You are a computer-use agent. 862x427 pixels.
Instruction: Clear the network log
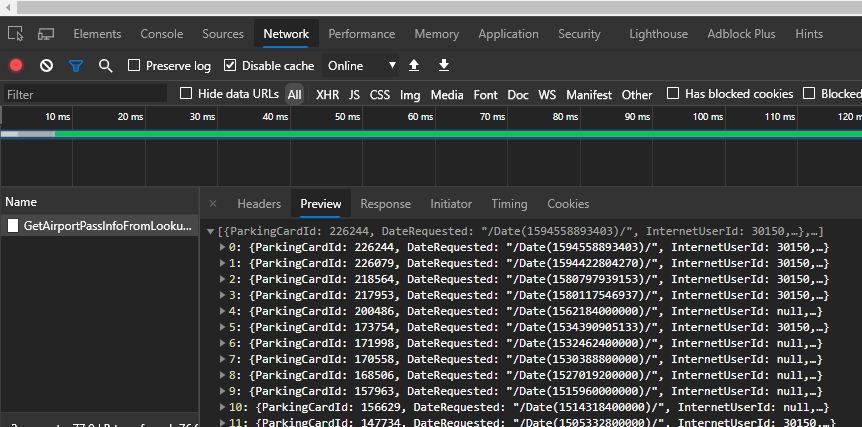[46, 66]
